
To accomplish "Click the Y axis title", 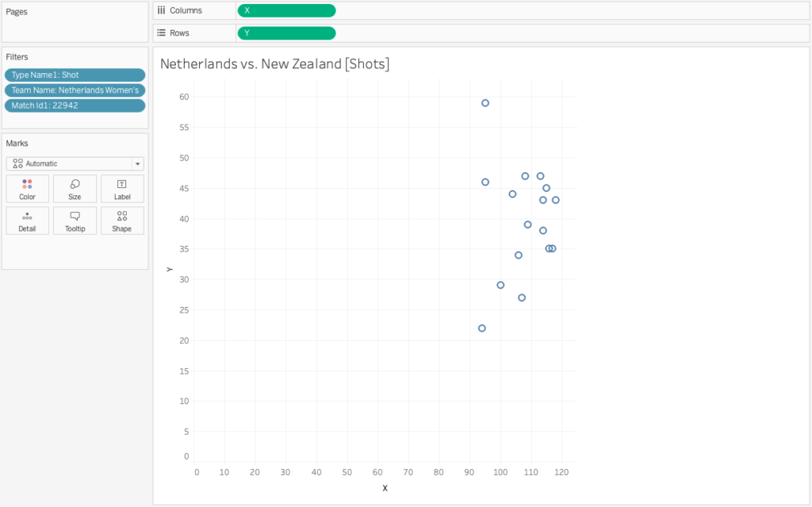I will [169, 270].
